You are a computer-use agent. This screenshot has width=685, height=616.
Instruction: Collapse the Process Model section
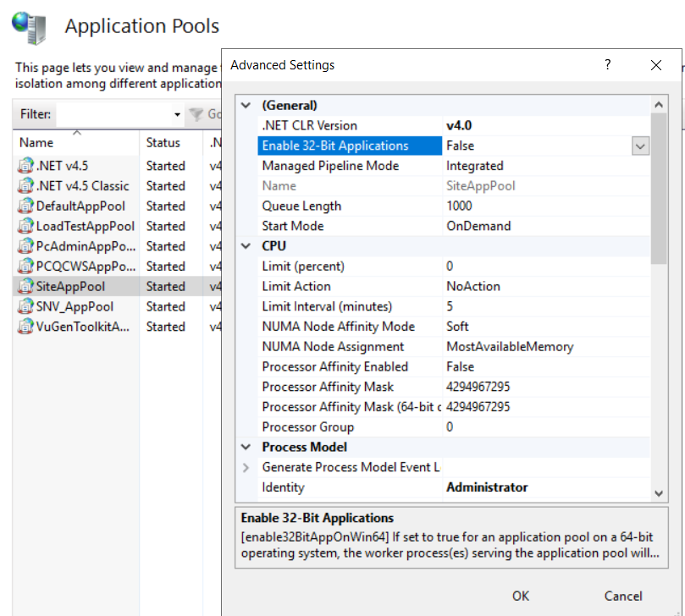(x=245, y=447)
